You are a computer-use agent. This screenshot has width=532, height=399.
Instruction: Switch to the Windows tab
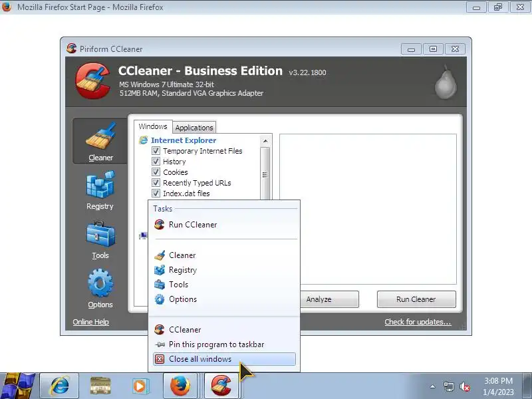[153, 126]
